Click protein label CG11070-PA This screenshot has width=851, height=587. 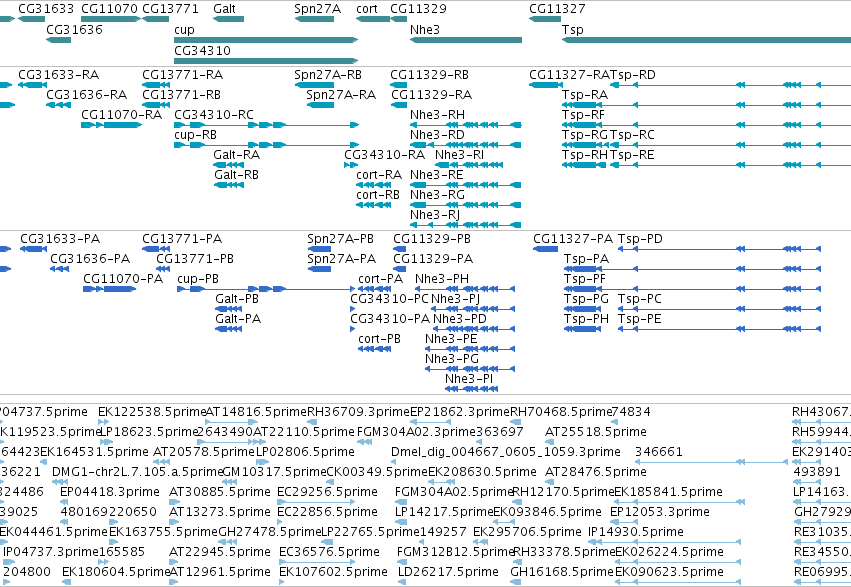123,279
